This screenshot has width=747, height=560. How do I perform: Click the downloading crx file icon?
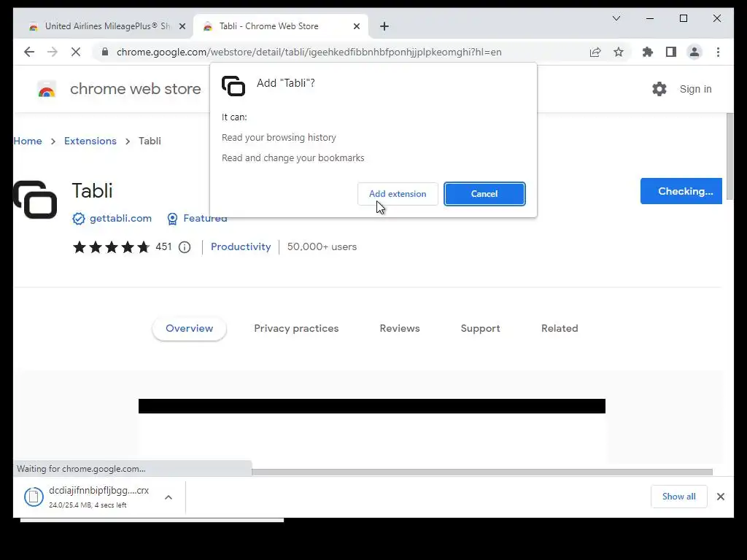coord(34,497)
